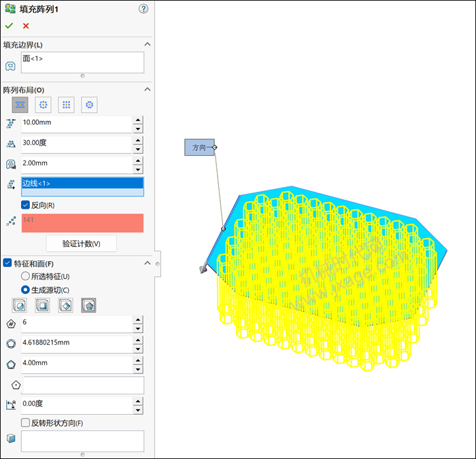Confirm fill pattern with green checkmark
Image resolution: width=476 pixels, height=459 pixels.
[9, 26]
